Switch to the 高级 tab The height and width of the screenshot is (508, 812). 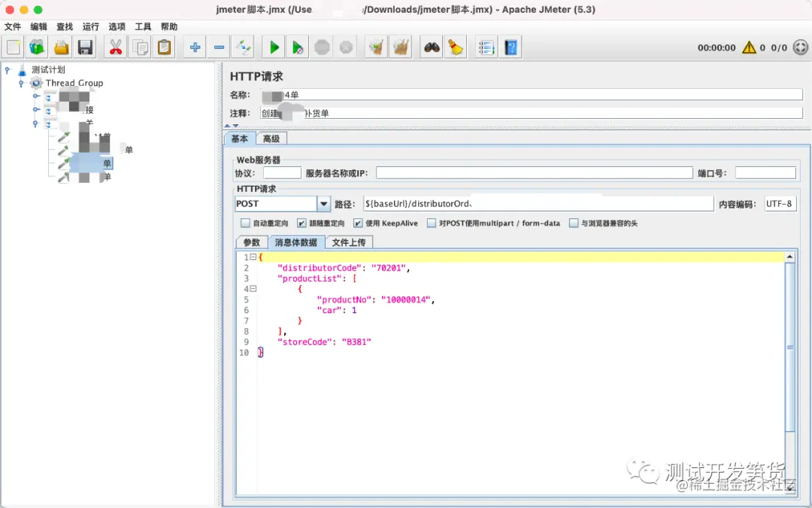click(x=271, y=138)
